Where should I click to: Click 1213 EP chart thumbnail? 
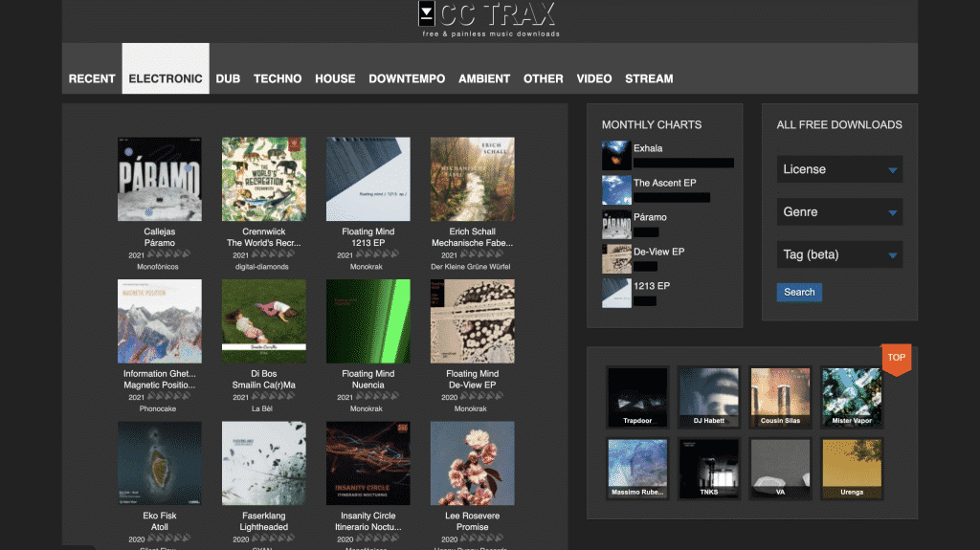click(616, 293)
